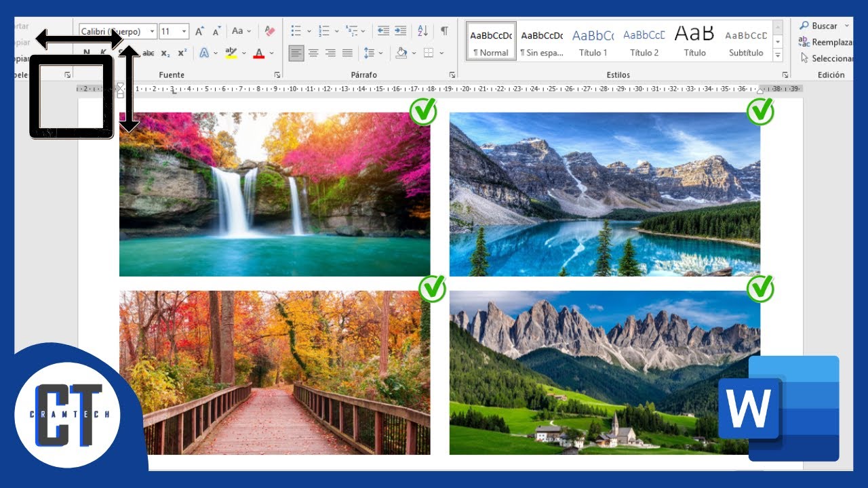Viewport: 868px width, 488px height.
Task: Align text to the left
Action: pos(296,53)
